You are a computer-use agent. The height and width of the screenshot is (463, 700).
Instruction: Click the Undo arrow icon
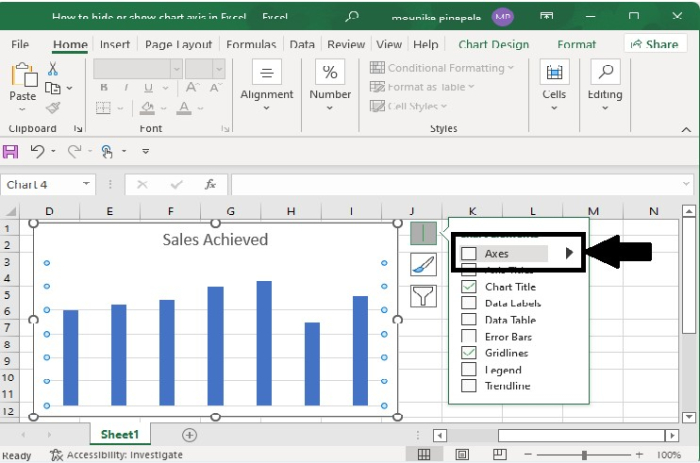tap(37, 151)
